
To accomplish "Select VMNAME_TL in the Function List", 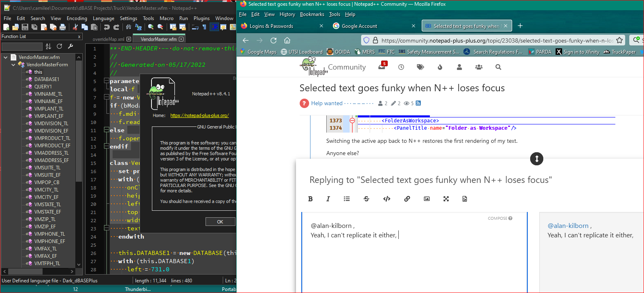I will click(x=48, y=94).
